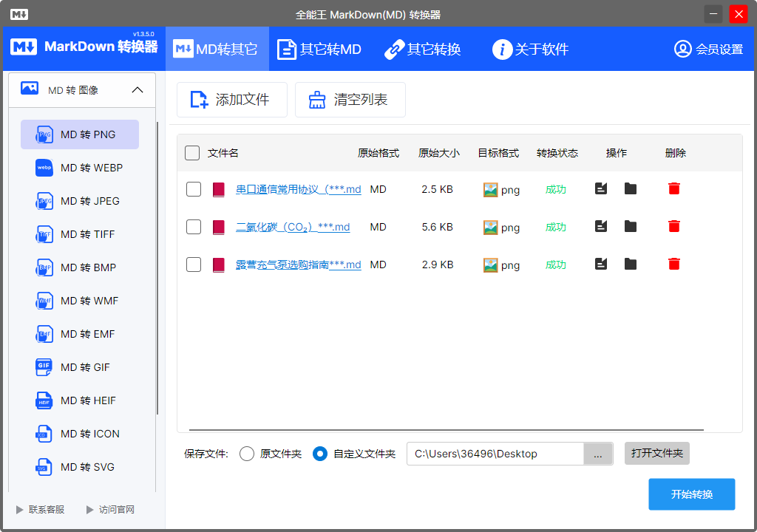Switch to MD转其它 tab

tap(217, 49)
